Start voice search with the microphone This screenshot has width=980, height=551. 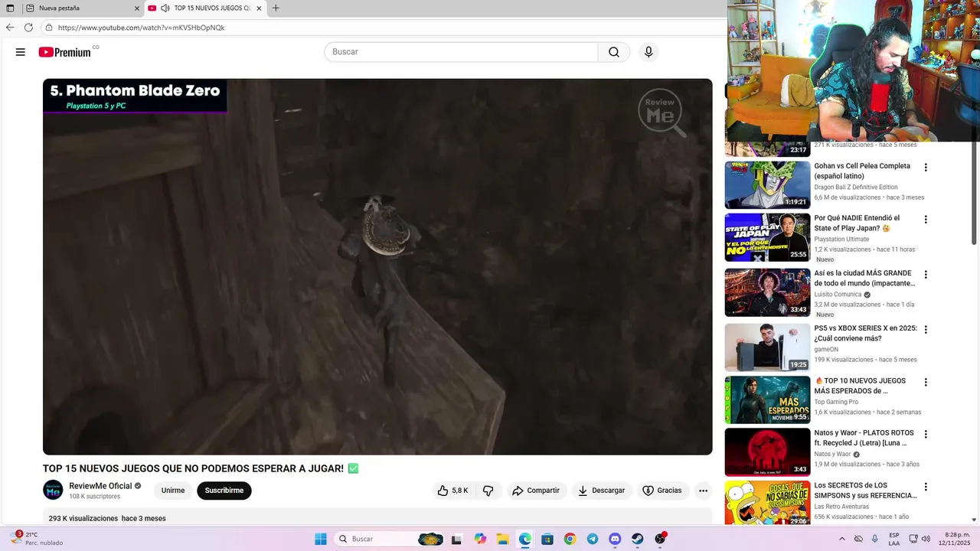[x=648, y=52]
